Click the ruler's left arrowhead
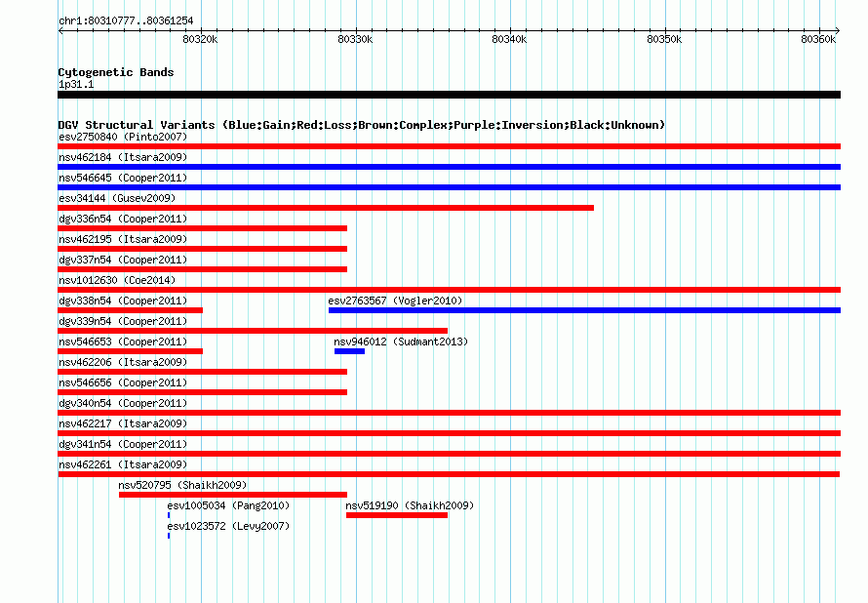Viewport: 868px width, 603px height. [60, 31]
